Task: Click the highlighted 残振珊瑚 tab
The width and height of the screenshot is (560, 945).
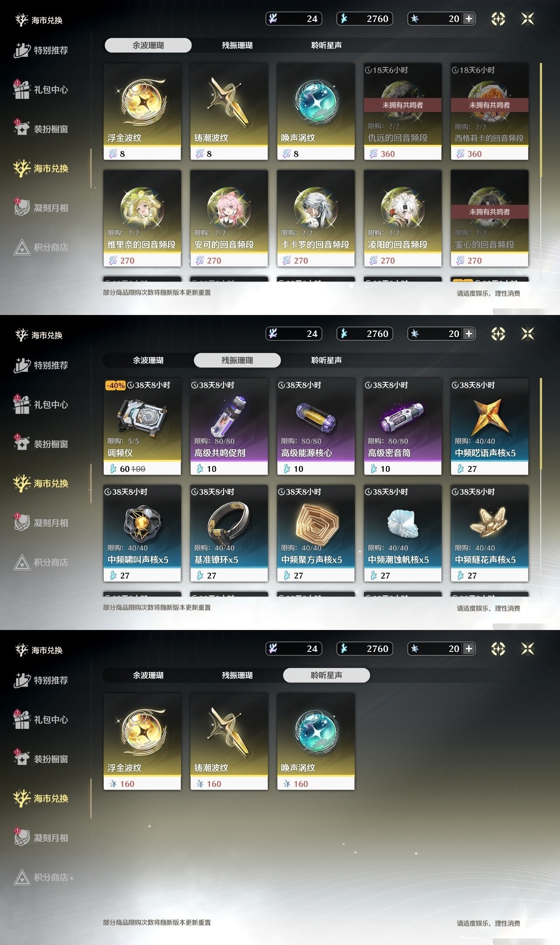Action: pos(237,360)
